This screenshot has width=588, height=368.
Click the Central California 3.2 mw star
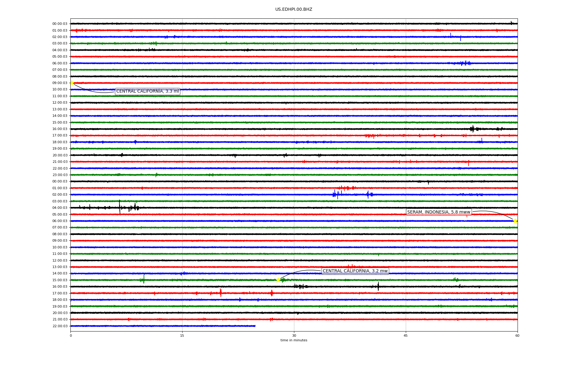tap(278, 280)
